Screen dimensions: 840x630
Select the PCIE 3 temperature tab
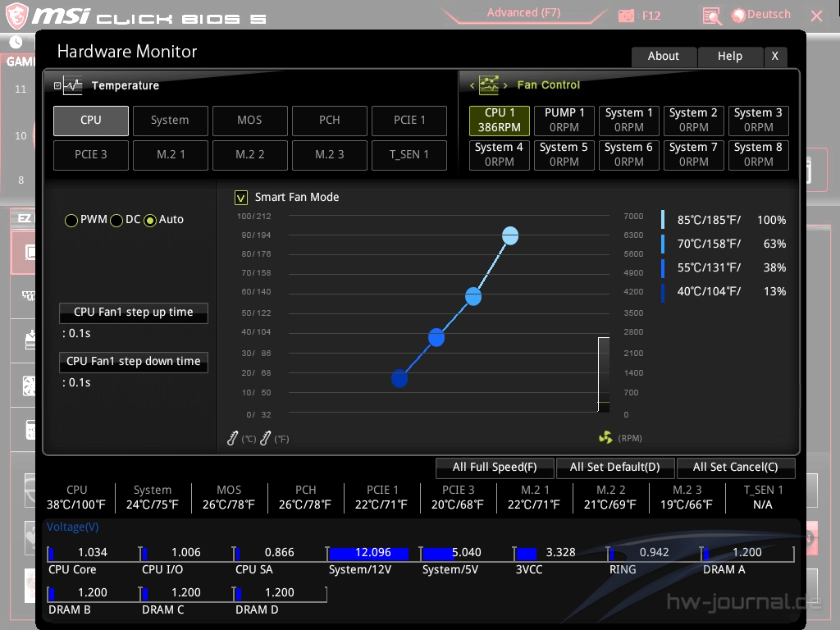click(90, 155)
